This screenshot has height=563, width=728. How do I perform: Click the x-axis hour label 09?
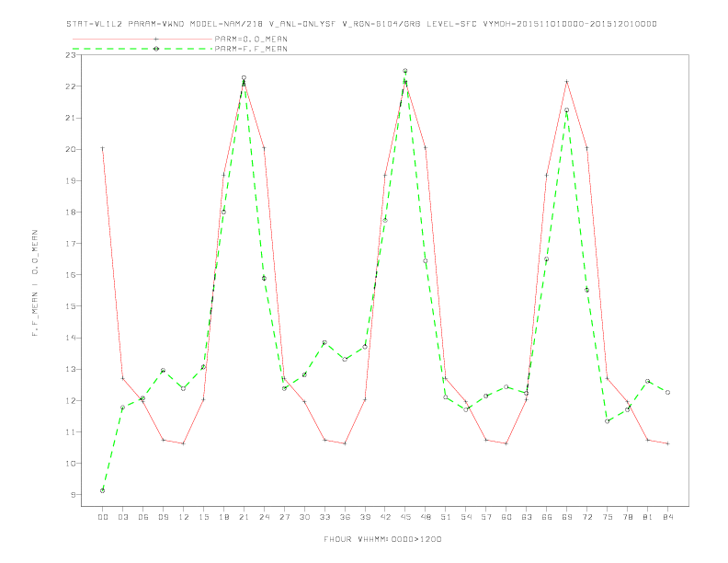pyautogui.click(x=163, y=517)
